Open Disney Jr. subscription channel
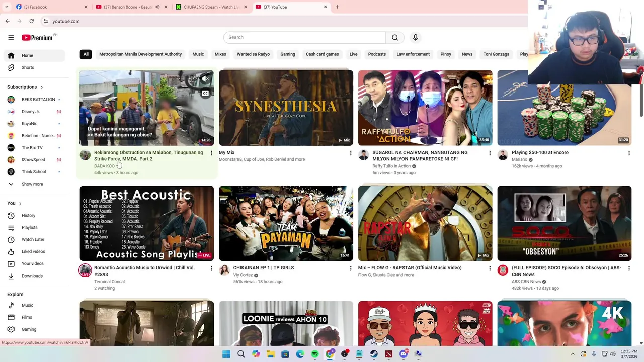This screenshot has width=644, height=362. [35, 112]
